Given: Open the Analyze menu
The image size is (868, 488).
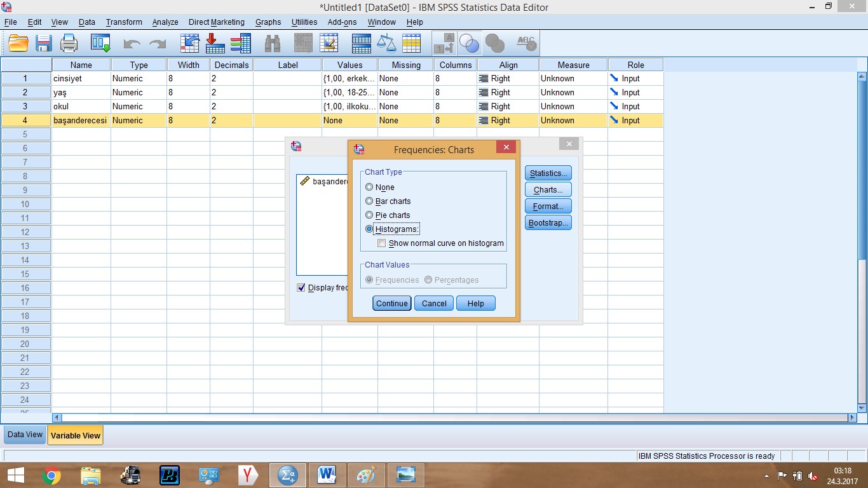Looking at the screenshot, I should 165,22.
